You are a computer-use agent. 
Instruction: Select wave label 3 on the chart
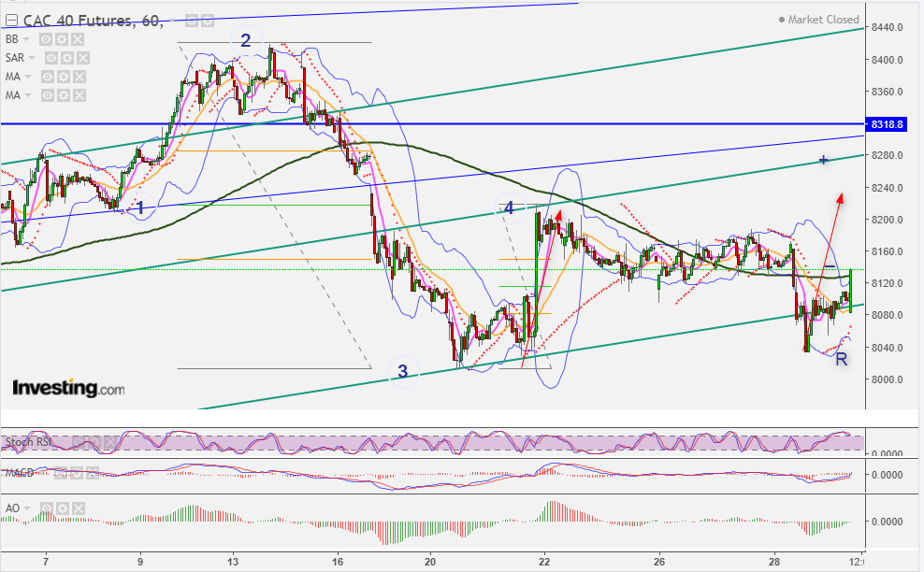click(402, 371)
